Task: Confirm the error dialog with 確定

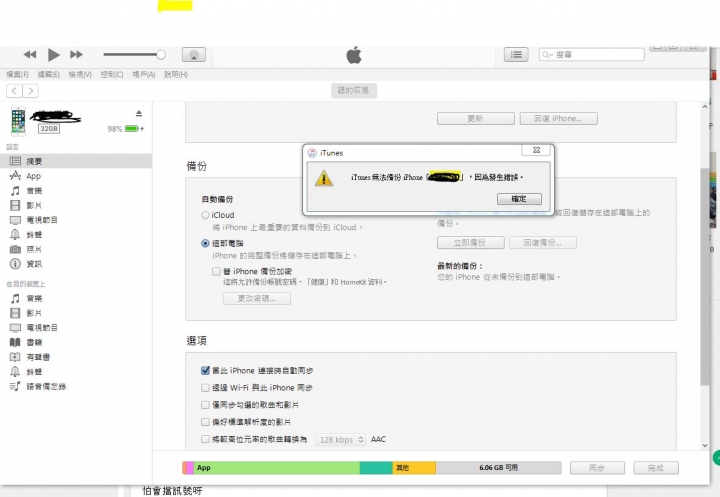Action: [519, 199]
